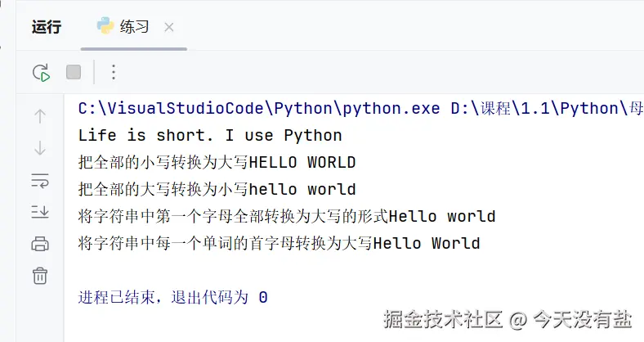Image resolution: width=644 pixels, height=342 pixels.
Task: Click the line showing lowercase hello world
Action: click(217, 189)
